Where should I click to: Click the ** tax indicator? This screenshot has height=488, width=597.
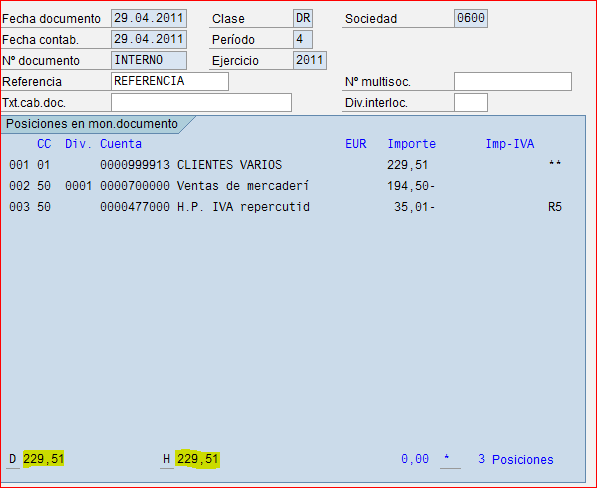click(x=555, y=164)
